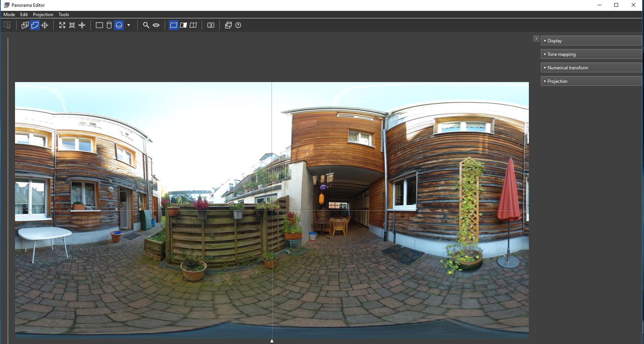Image resolution: width=644 pixels, height=344 pixels.
Task: Expand the Display panel
Action: 591,41
